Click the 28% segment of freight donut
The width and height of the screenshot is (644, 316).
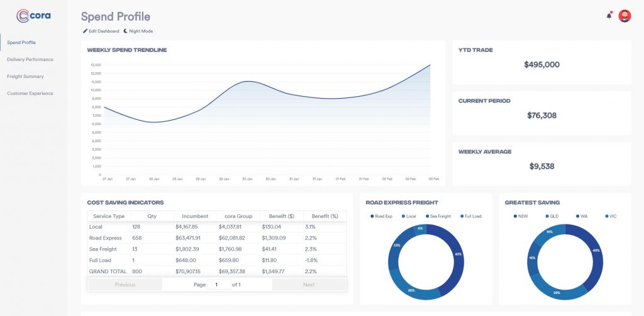point(411,290)
